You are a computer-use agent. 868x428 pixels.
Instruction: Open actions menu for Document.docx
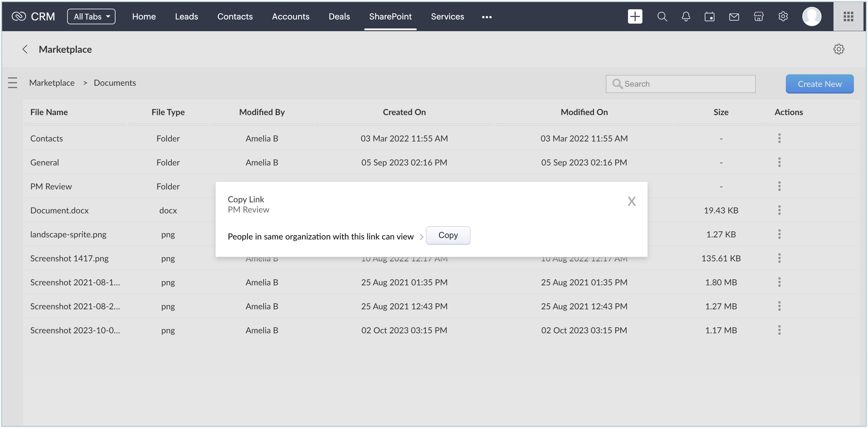click(779, 210)
